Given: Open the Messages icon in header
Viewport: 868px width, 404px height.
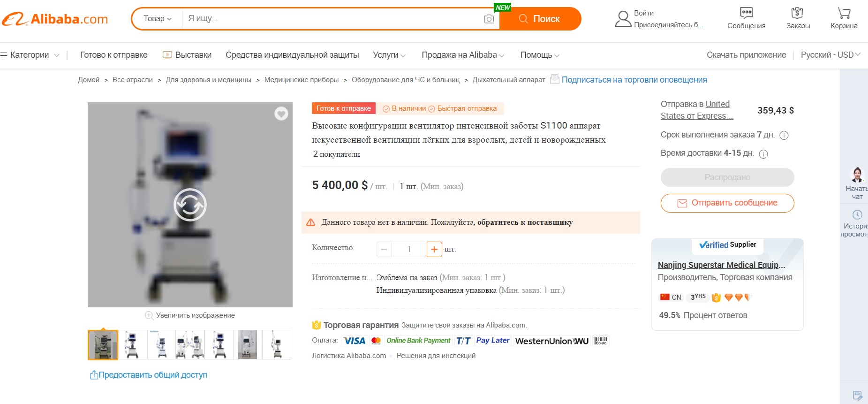Looking at the screenshot, I should pyautogui.click(x=746, y=13).
